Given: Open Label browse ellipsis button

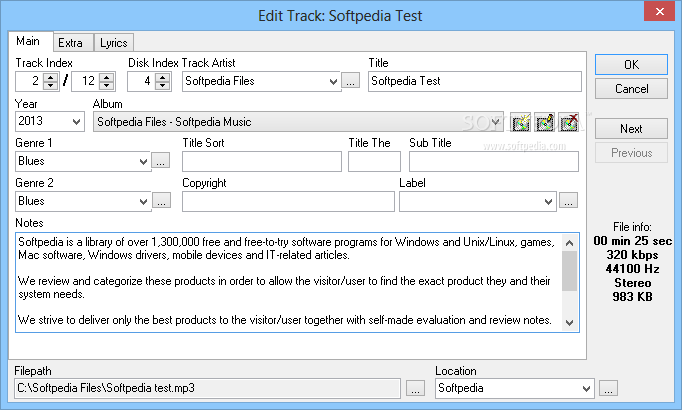Looking at the screenshot, I should point(568,201).
